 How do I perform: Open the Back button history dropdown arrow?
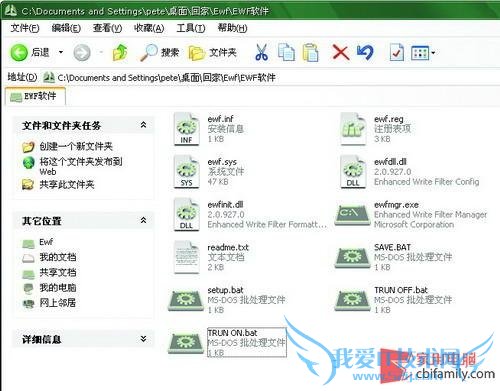click(x=61, y=52)
